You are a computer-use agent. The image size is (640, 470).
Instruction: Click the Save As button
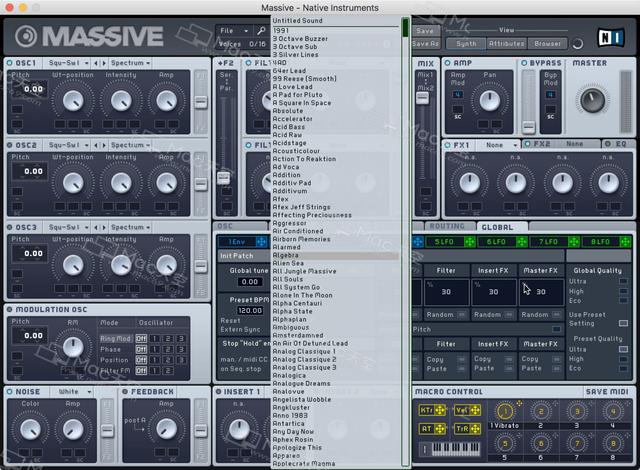point(425,44)
